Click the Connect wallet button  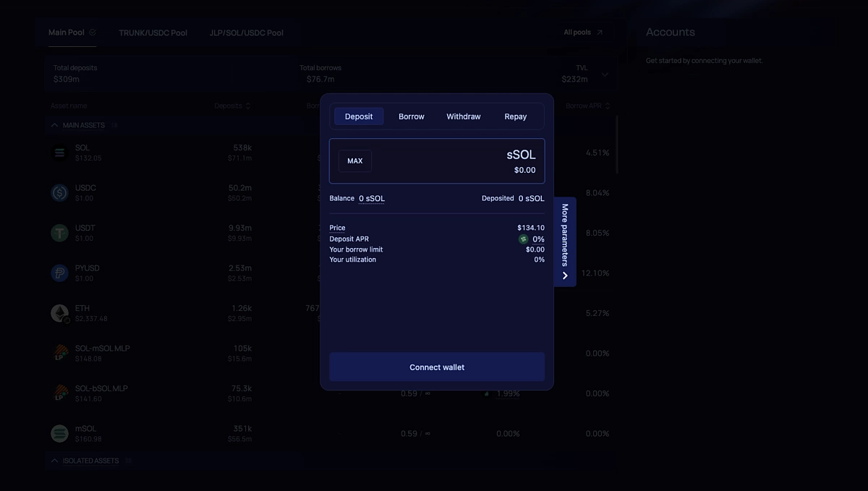(436, 367)
